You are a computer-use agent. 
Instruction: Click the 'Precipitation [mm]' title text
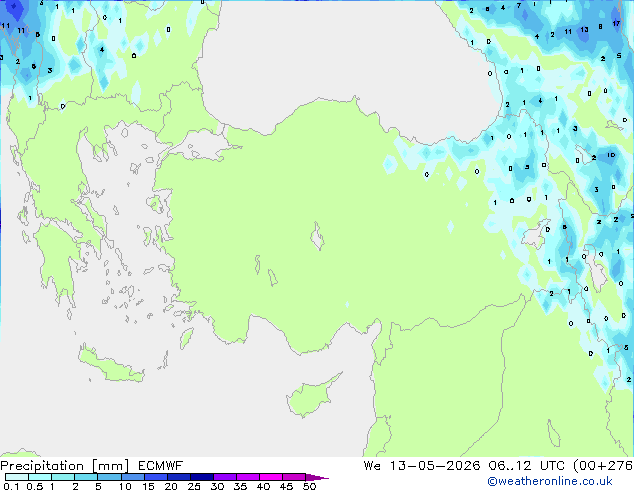pos(65,466)
